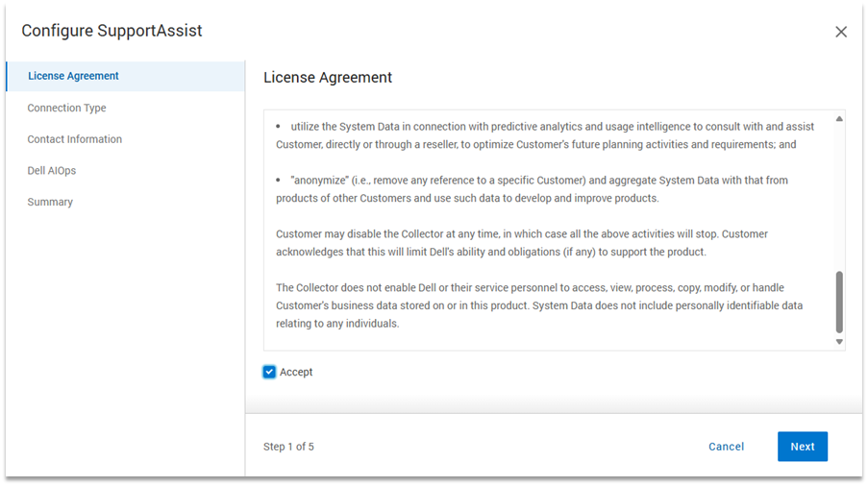Click paragraph starting 'Customer may disable the Collector'
This screenshot has height=486, width=868.
tap(522, 243)
